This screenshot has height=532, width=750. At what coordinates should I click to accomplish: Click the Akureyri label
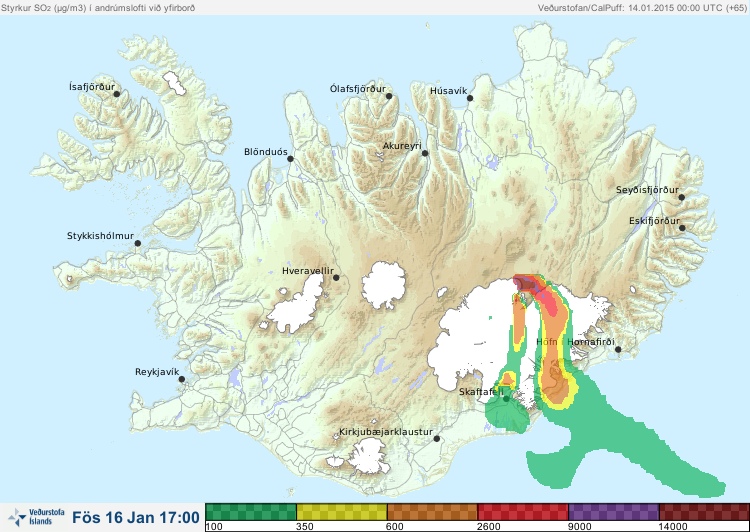point(402,146)
